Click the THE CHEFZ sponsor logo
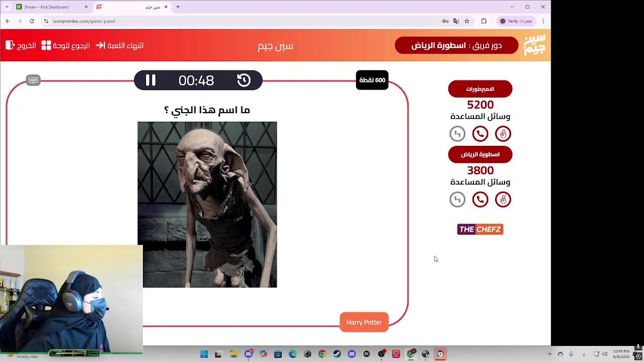Screen dimensions: 644x362 (480, 229)
